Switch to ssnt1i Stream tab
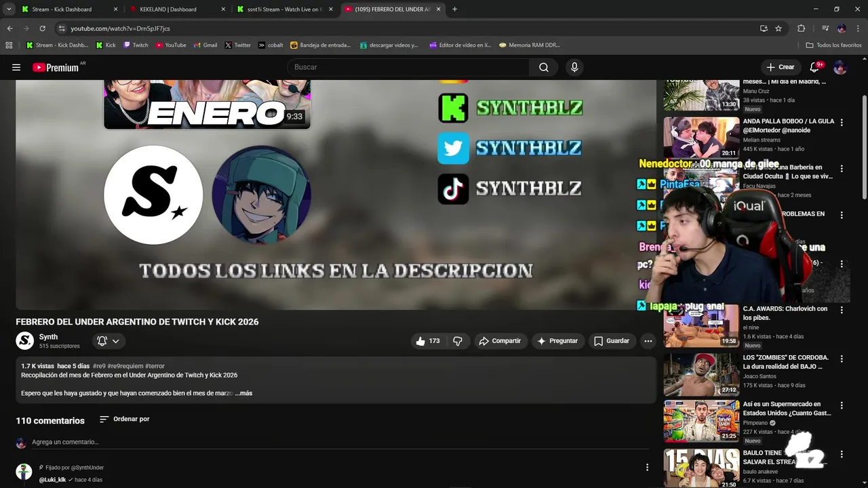 click(x=283, y=9)
